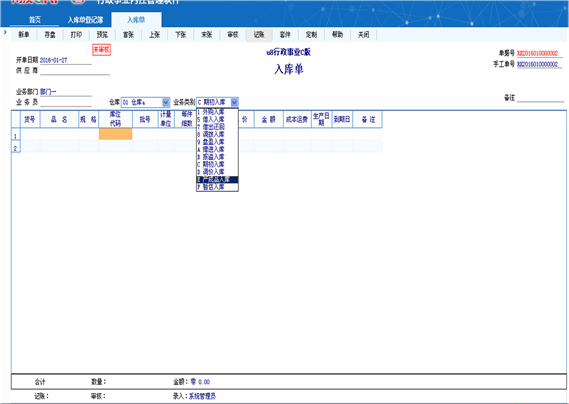Click the 货号 column header

point(30,119)
